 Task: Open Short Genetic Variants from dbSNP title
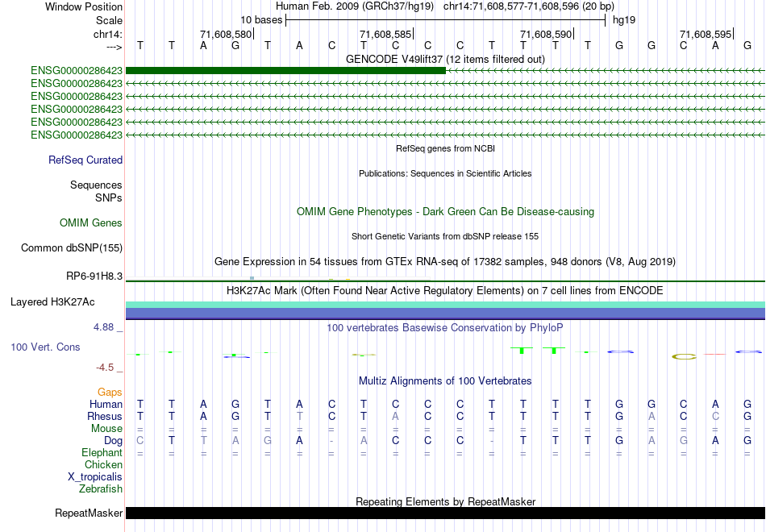coord(445,236)
